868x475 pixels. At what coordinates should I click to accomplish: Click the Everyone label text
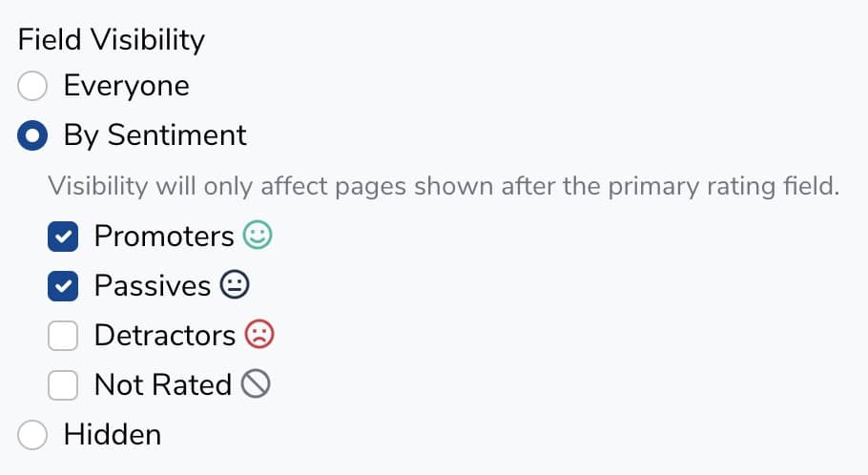pyautogui.click(x=126, y=86)
